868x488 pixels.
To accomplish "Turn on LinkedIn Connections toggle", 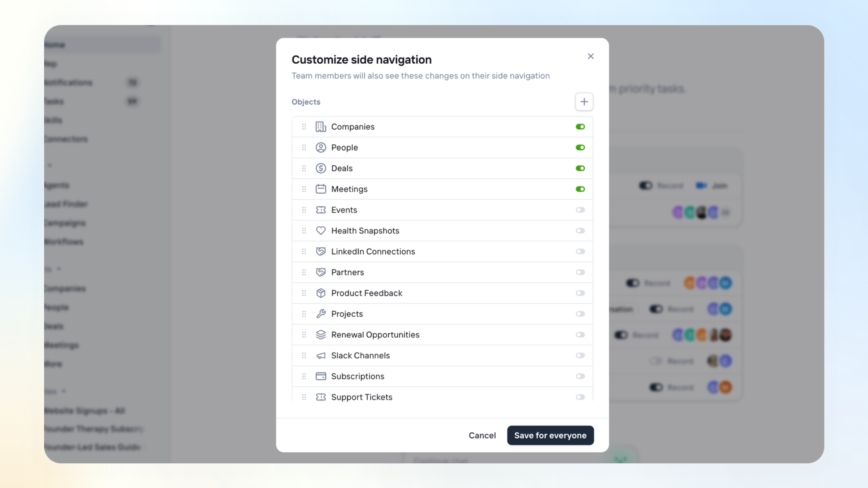I will pyautogui.click(x=580, y=252).
